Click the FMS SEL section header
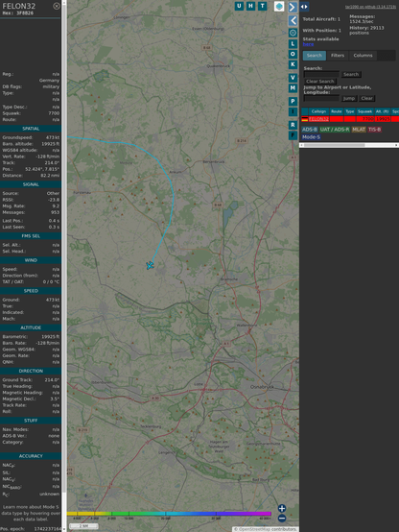The image size is (399, 532). point(31,236)
